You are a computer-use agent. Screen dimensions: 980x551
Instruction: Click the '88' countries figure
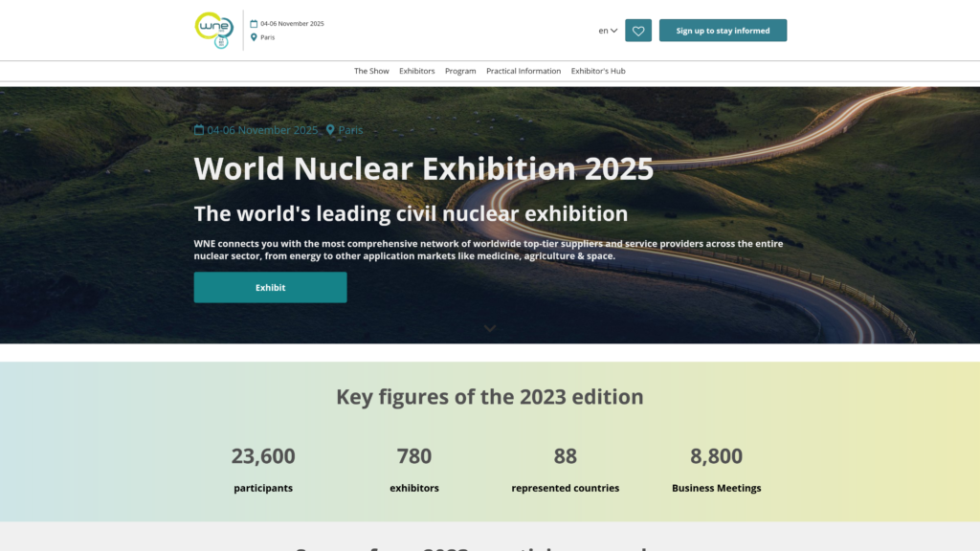(x=565, y=456)
